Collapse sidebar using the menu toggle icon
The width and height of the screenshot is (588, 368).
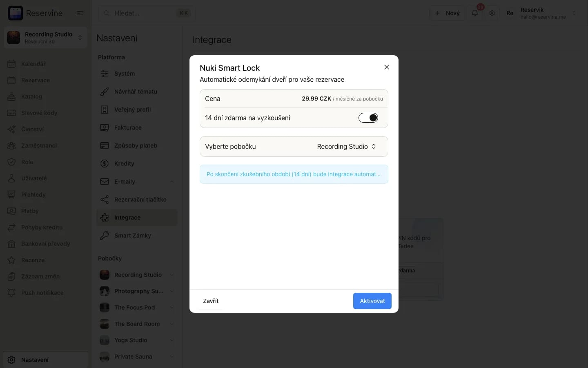(80, 13)
